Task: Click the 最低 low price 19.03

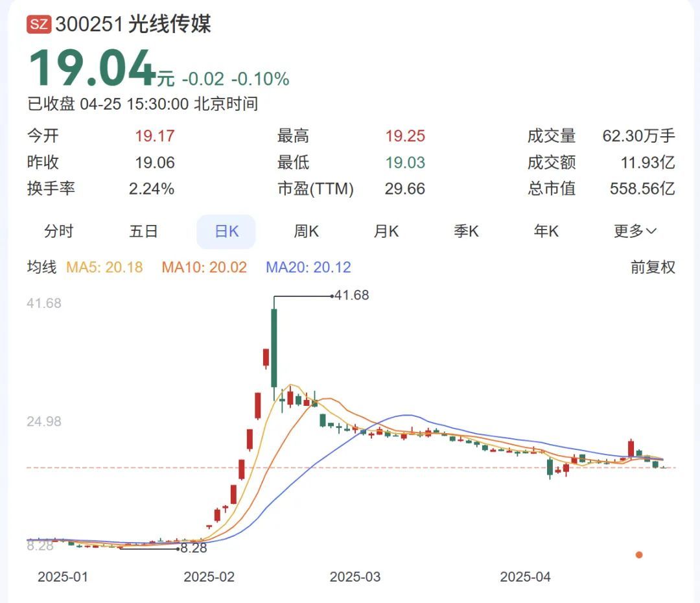Action: click(405, 163)
